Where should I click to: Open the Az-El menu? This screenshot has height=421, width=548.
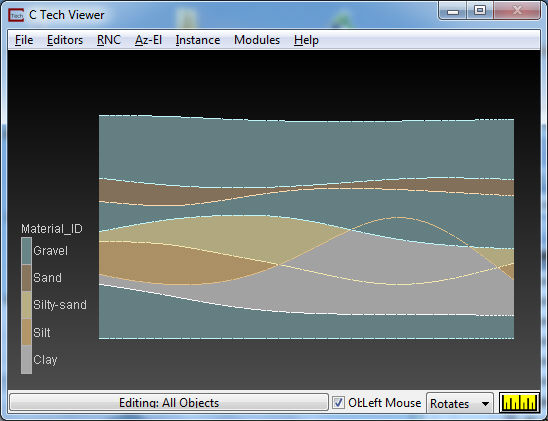pyautogui.click(x=149, y=40)
